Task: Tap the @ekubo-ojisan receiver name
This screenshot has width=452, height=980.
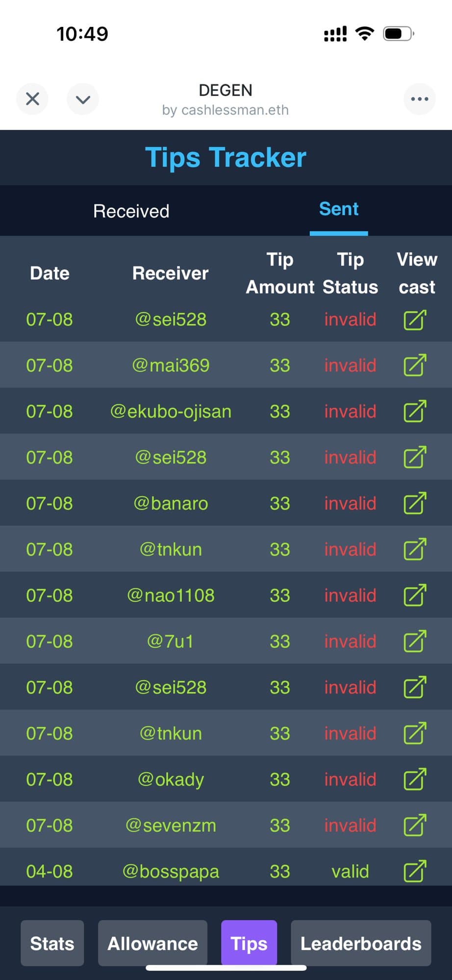Action: click(x=171, y=412)
